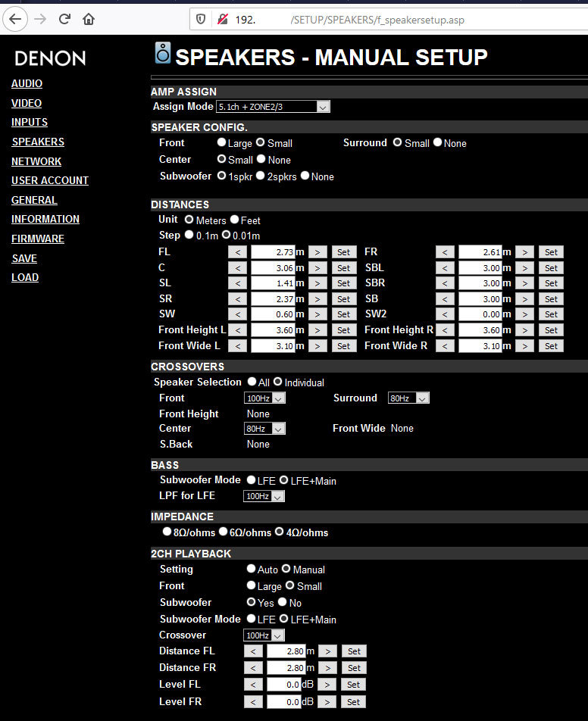Click the Distance FL input field
The image size is (588, 721).
(x=286, y=651)
